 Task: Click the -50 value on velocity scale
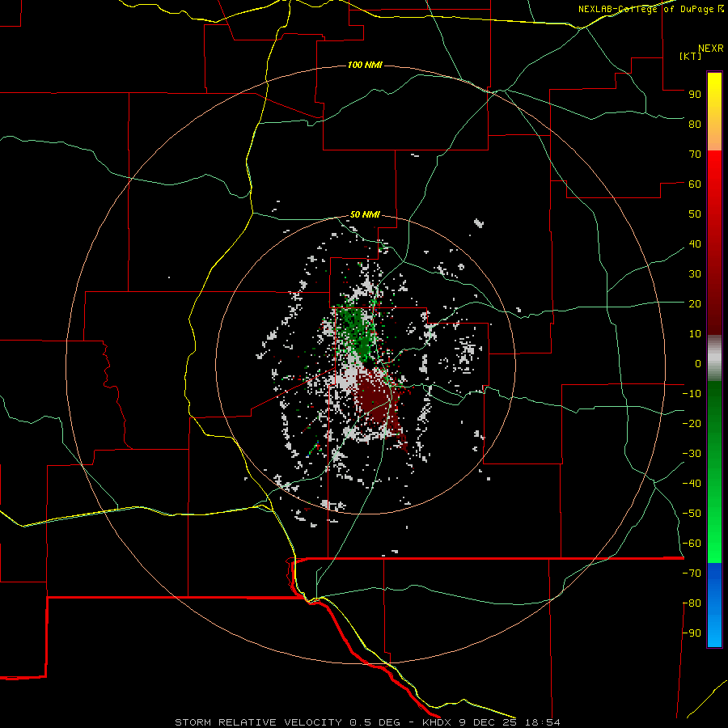692,514
